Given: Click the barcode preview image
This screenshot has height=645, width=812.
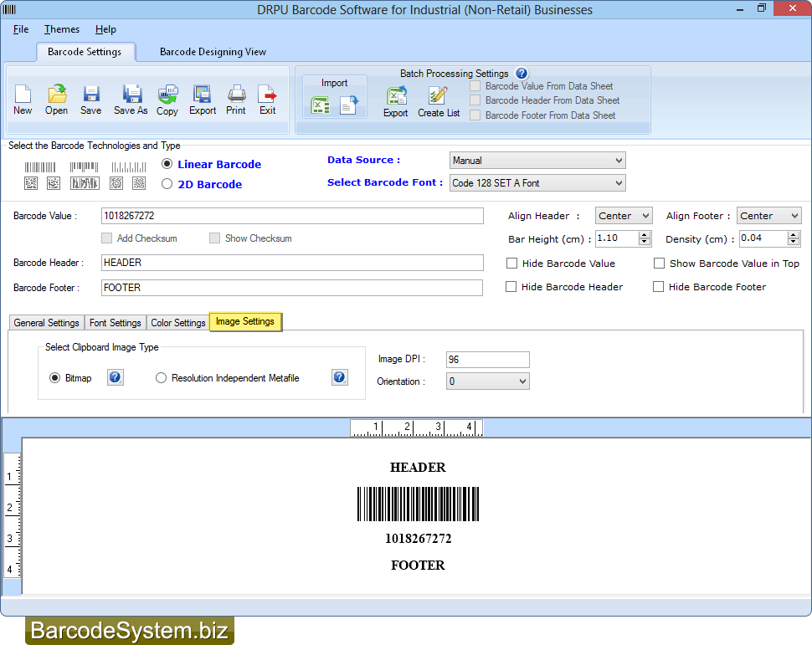Looking at the screenshot, I should click(418, 504).
